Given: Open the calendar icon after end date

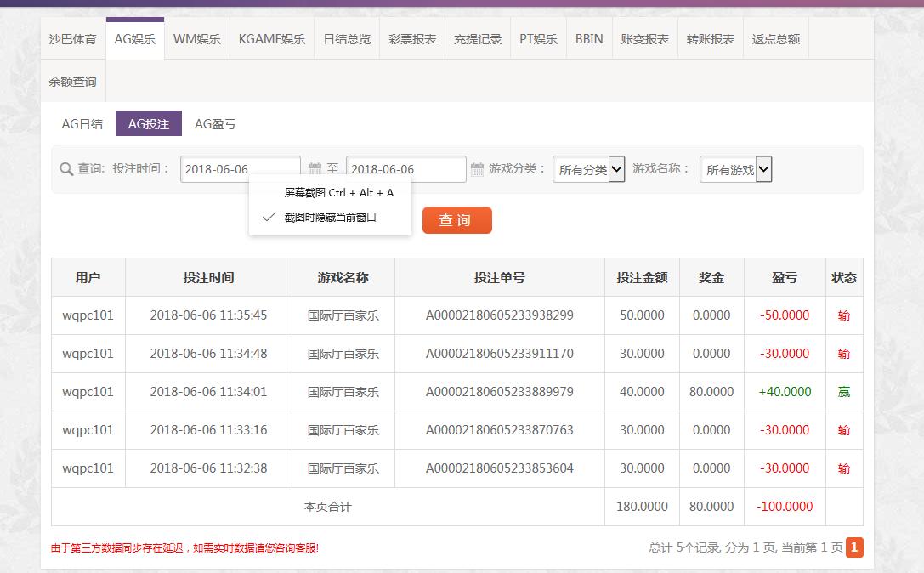Looking at the screenshot, I should [x=477, y=169].
